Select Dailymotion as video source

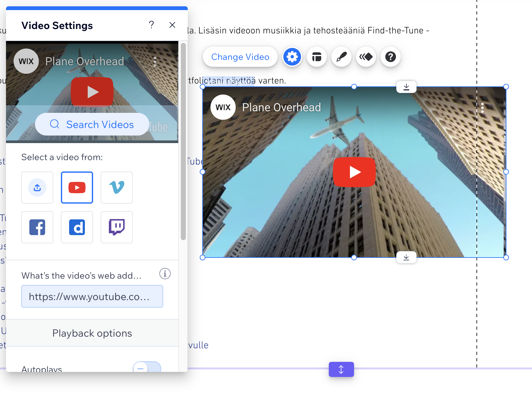point(77,227)
